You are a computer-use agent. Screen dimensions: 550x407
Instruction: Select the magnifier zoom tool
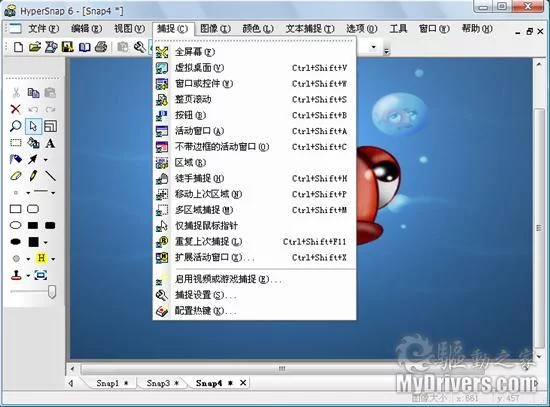point(15,126)
